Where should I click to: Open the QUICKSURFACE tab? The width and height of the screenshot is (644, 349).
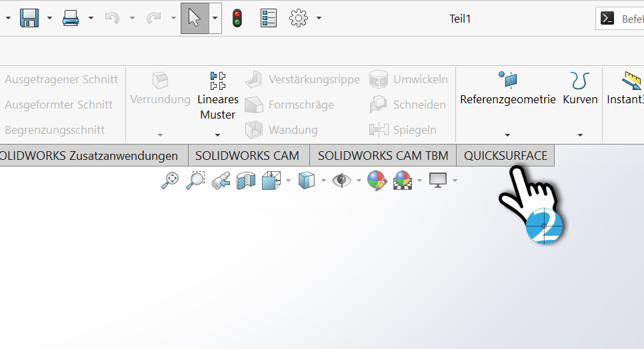click(x=505, y=155)
